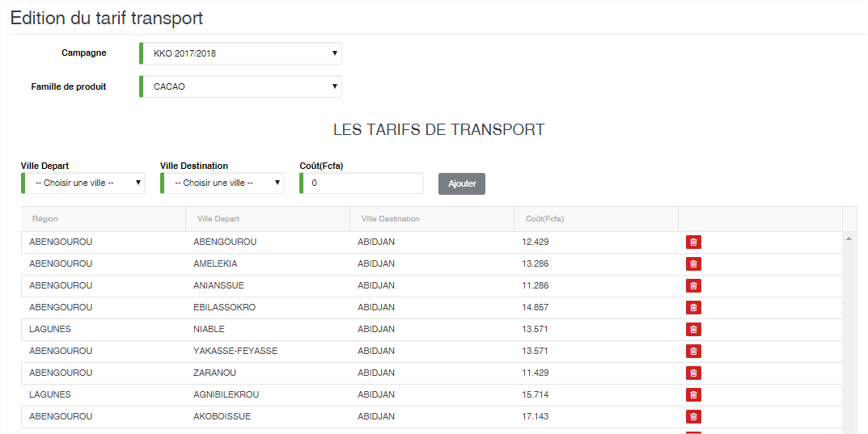This screenshot has width=868, height=434.
Task: Open the Campagne dropdown
Action: pyautogui.click(x=240, y=53)
